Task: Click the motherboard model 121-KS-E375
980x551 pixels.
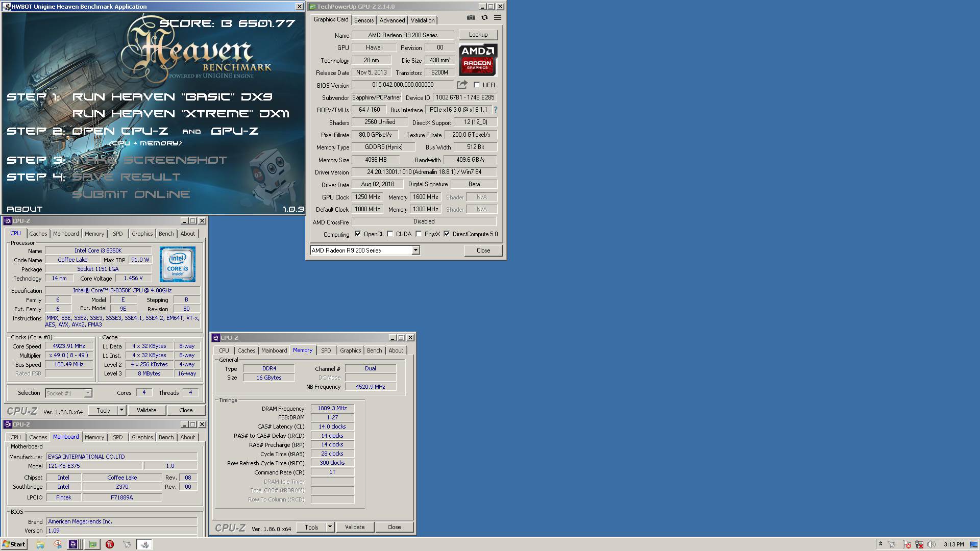Action: 94,466
